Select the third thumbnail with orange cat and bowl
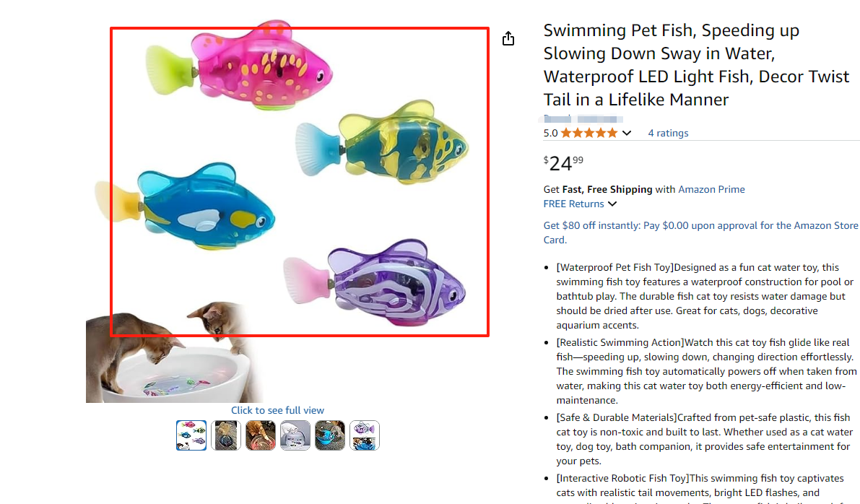Image resolution: width=860 pixels, height=504 pixels. 261,435
